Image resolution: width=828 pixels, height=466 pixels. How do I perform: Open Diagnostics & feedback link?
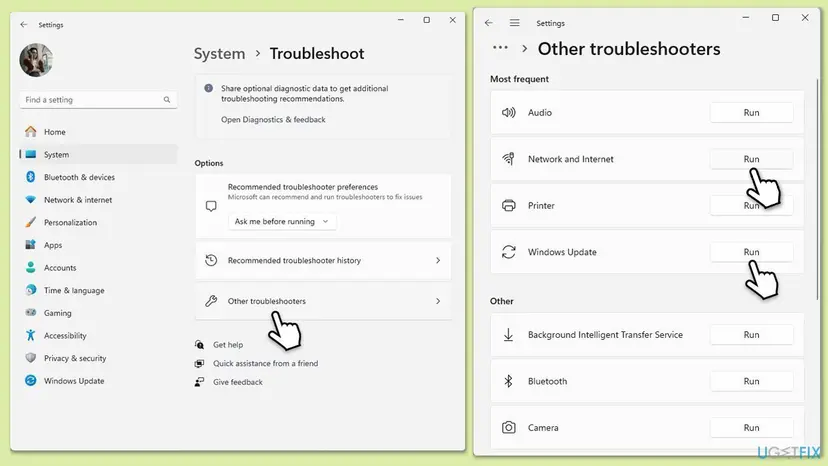click(273, 120)
